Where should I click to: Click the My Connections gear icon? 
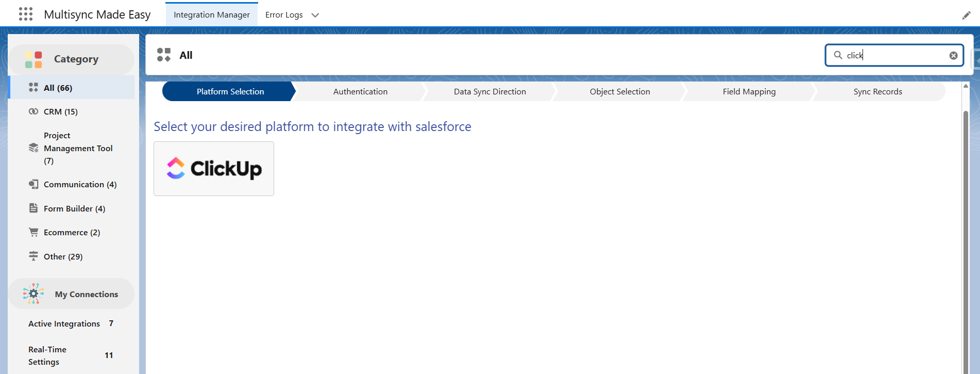coord(33,294)
